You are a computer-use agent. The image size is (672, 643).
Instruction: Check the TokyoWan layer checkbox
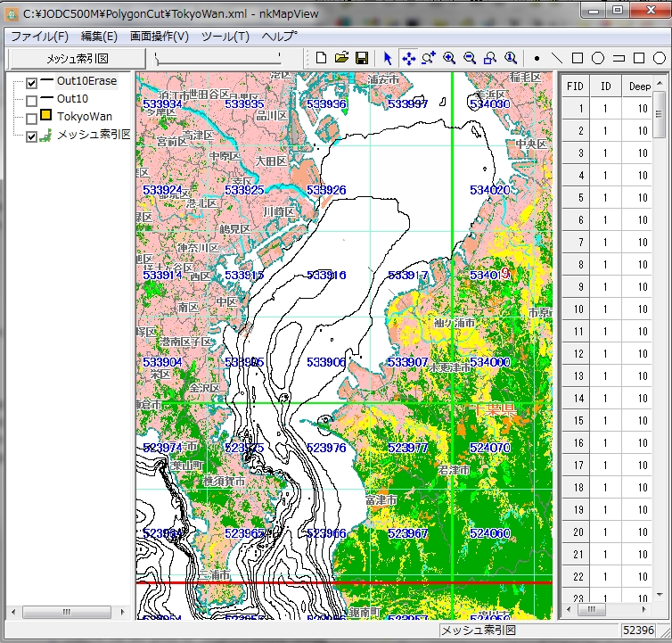pos(32,118)
